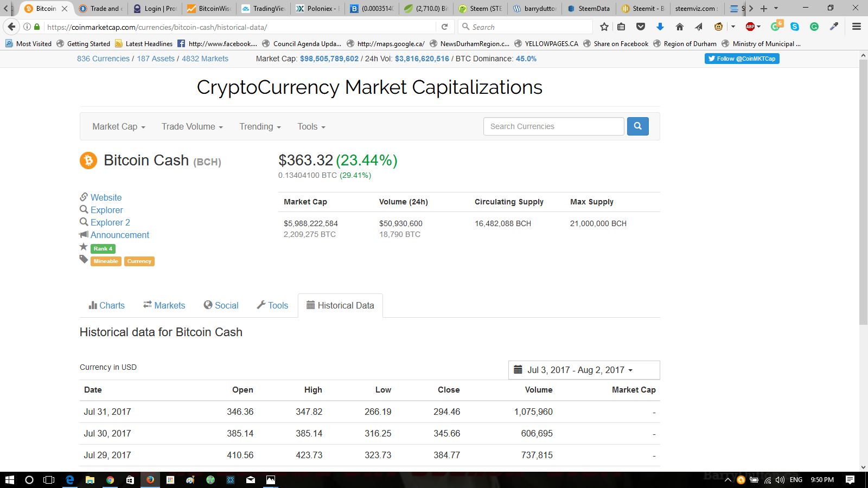Screen dimensions: 868x488
Task: Focus the Search Currencies input field
Action: 554,126
